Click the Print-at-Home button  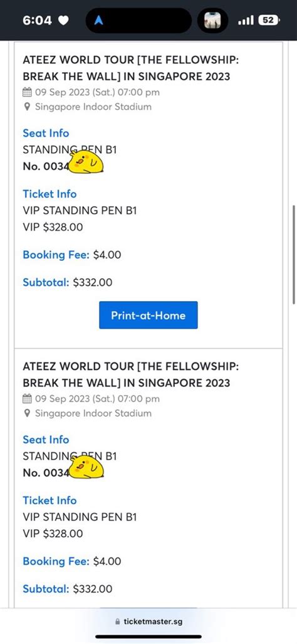(148, 315)
